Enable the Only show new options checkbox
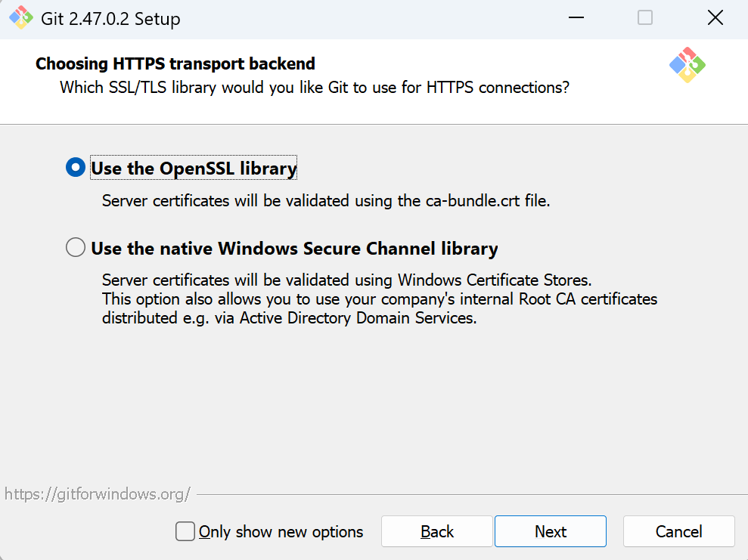748x560 pixels. pyautogui.click(x=185, y=531)
